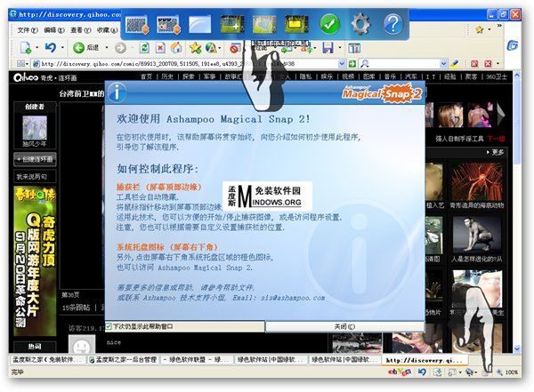
Task: Click the red 下一组 link
Action: click(x=496, y=139)
